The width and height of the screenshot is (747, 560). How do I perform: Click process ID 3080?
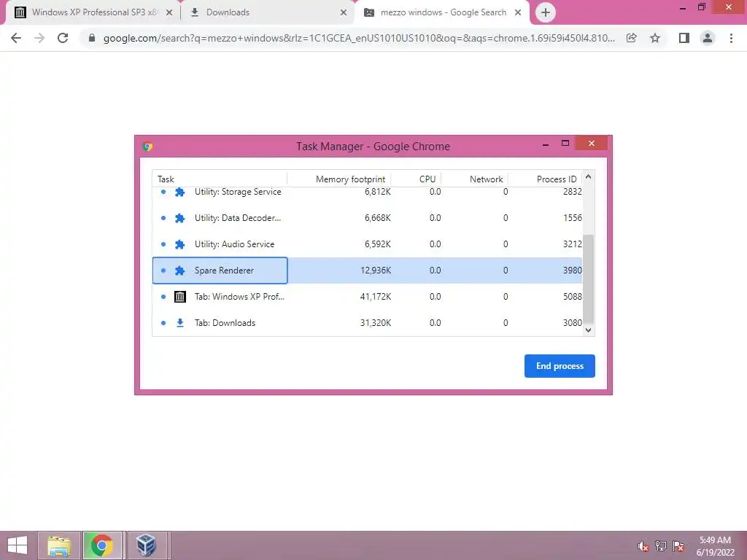tap(572, 323)
